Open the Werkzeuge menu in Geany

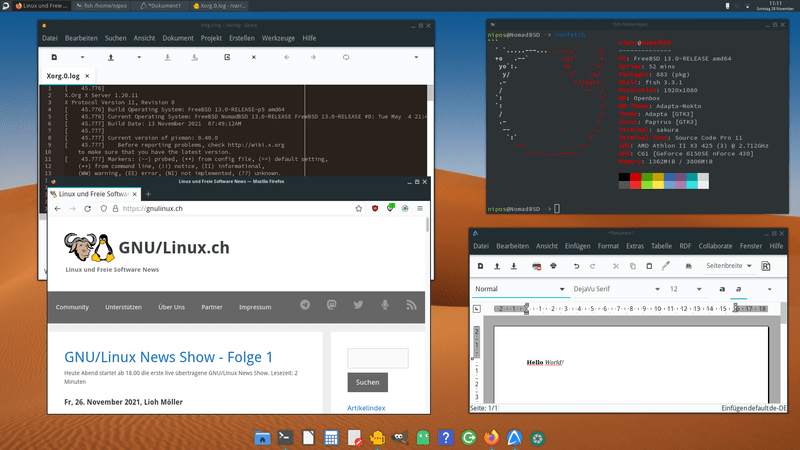pos(278,38)
